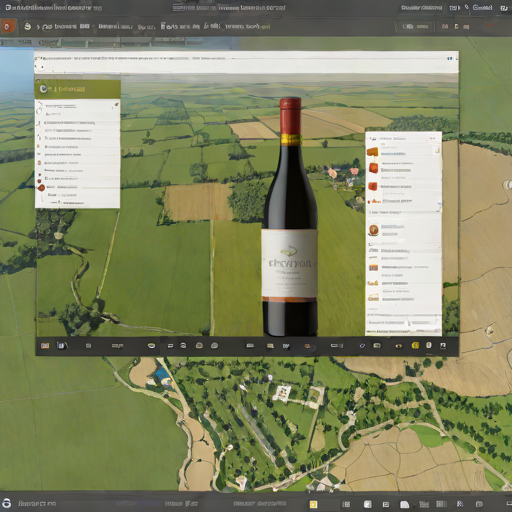Click the yellow circular icon in inner bottom toolbar
Image resolution: width=512 pixels, height=512 pixels.
[415, 345]
